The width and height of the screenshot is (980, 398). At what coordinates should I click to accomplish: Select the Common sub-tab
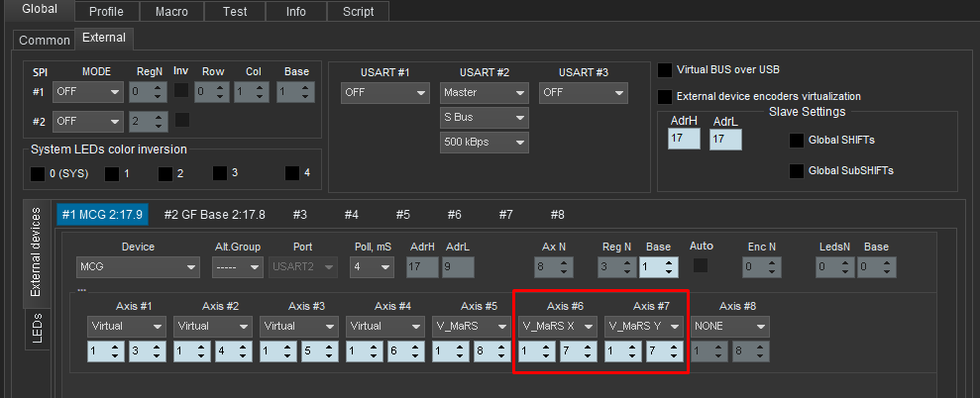[x=45, y=41]
